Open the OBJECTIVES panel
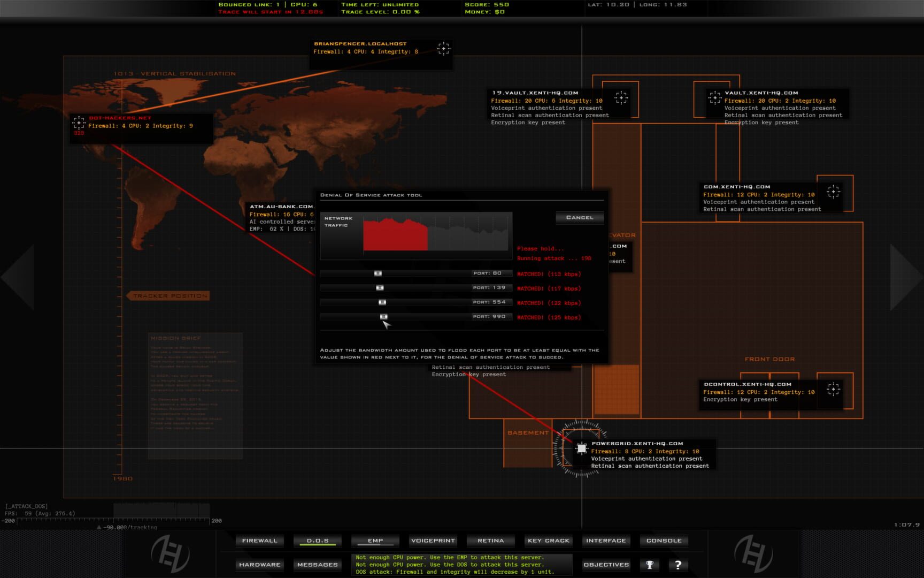The height and width of the screenshot is (578, 924). point(605,565)
